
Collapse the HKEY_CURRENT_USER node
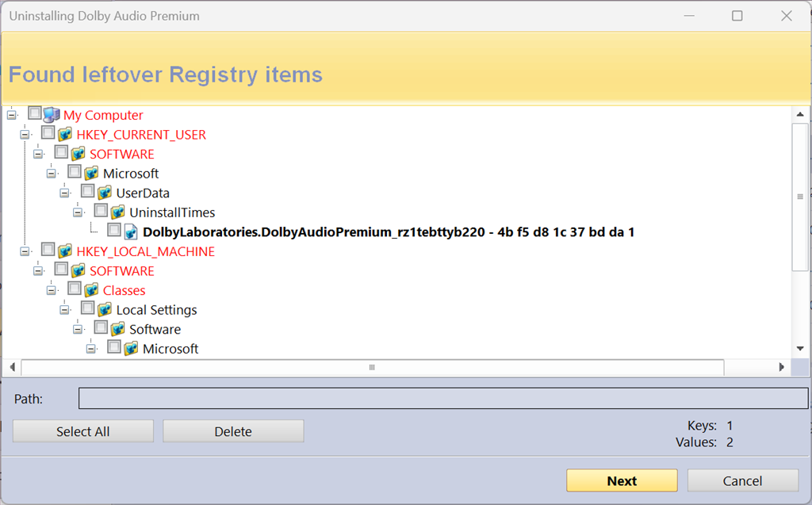coord(25,135)
